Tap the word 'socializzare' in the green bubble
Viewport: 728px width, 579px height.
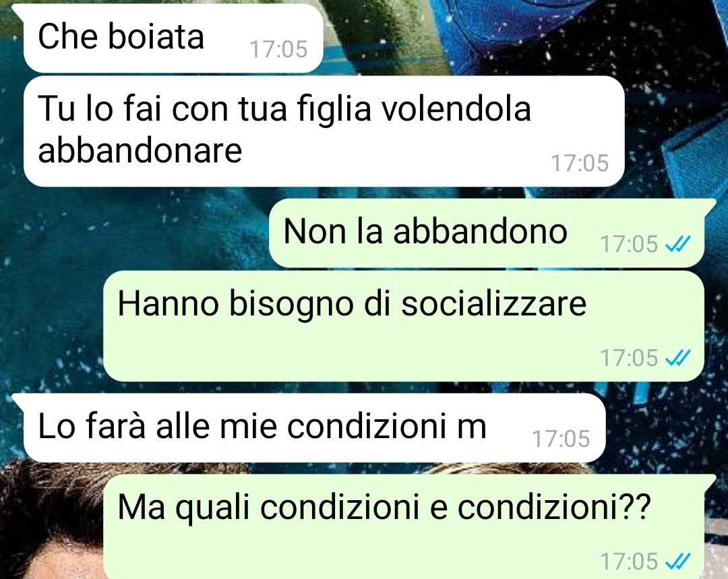coord(493,304)
